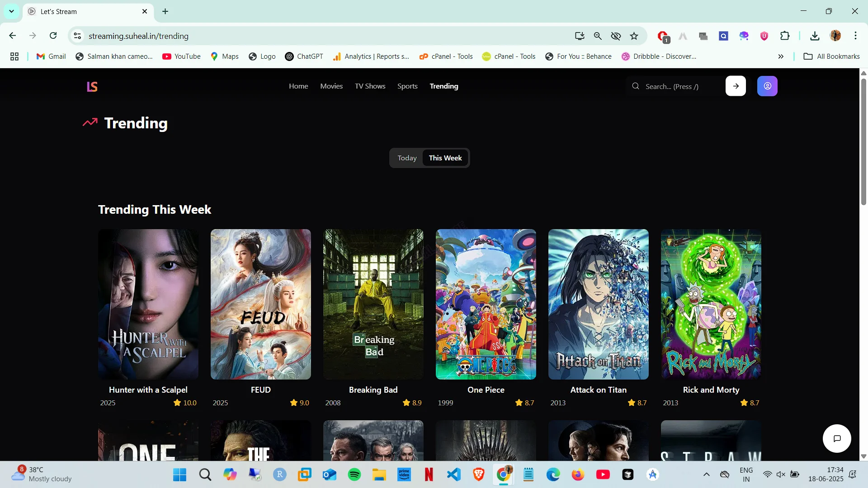Go to the Home nav item
This screenshot has width=868, height=488.
click(x=298, y=86)
